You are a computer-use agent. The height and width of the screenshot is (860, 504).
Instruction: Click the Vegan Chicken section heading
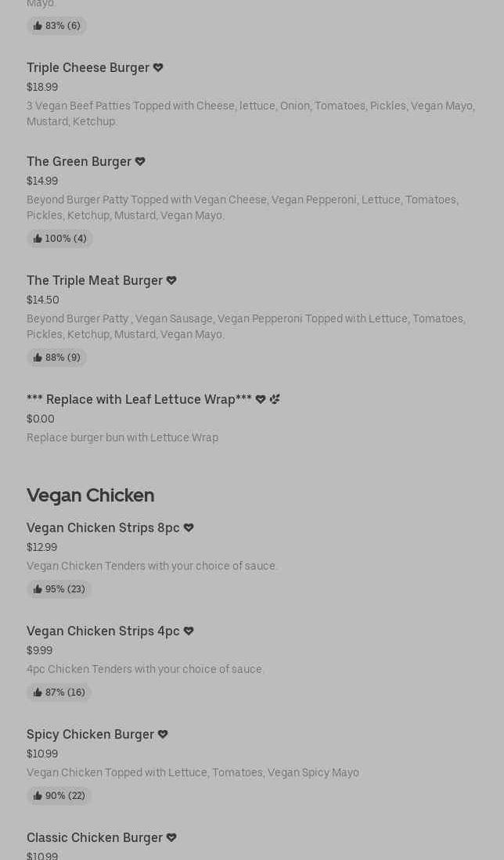click(90, 495)
